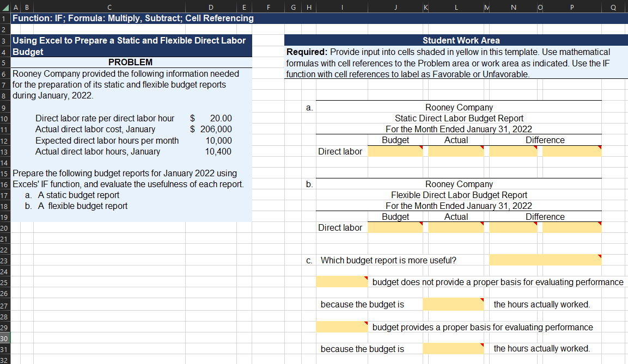Image resolution: width=628 pixels, height=364 pixels.
Task: Select the yellow answer cell for 'Which budget report is more useful?'
Action: 545,260
